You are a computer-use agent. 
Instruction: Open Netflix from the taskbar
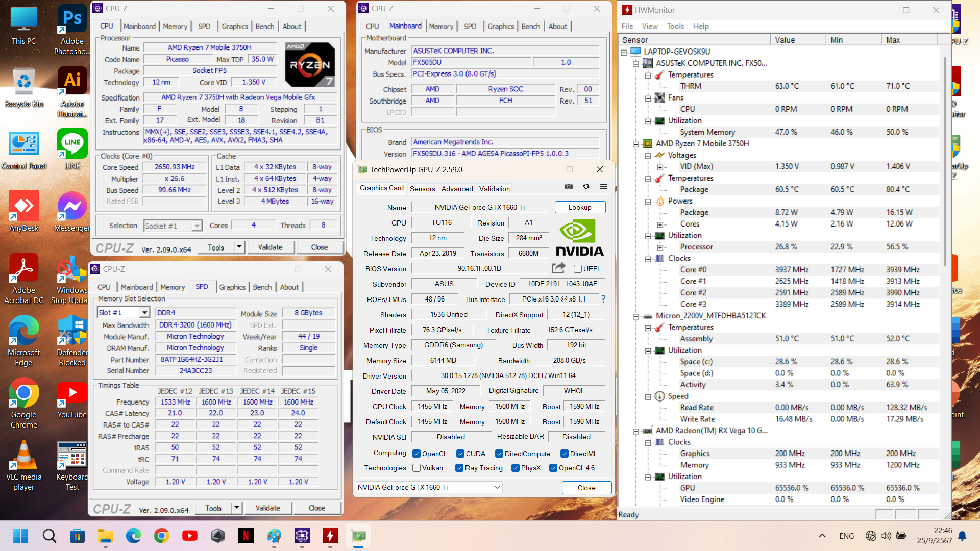click(x=246, y=536)
